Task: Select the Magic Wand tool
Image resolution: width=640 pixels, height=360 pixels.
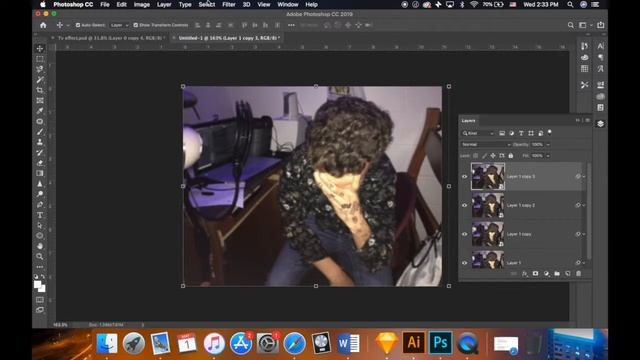Action: click(x=40, y=80)
